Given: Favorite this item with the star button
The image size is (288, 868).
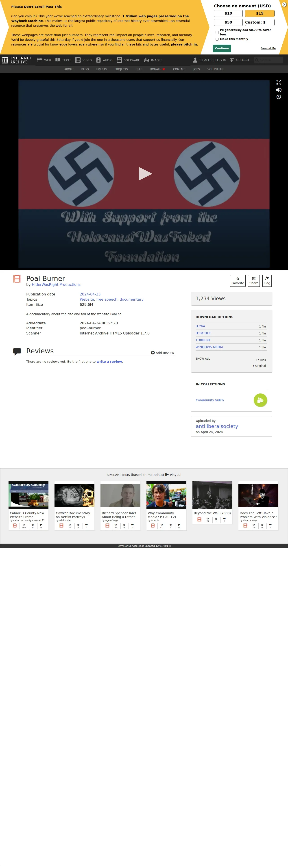Looking at the screenshot, I should pos(238,281).
